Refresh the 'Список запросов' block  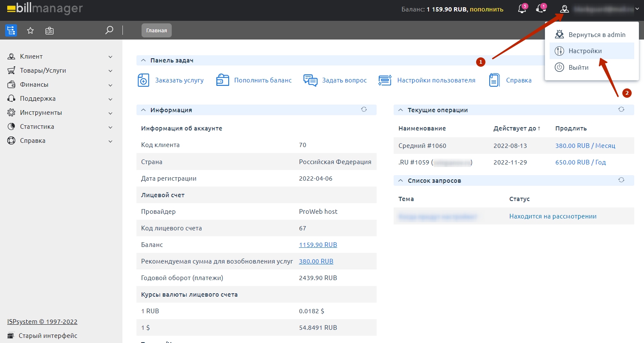click(x=621, y=180)
